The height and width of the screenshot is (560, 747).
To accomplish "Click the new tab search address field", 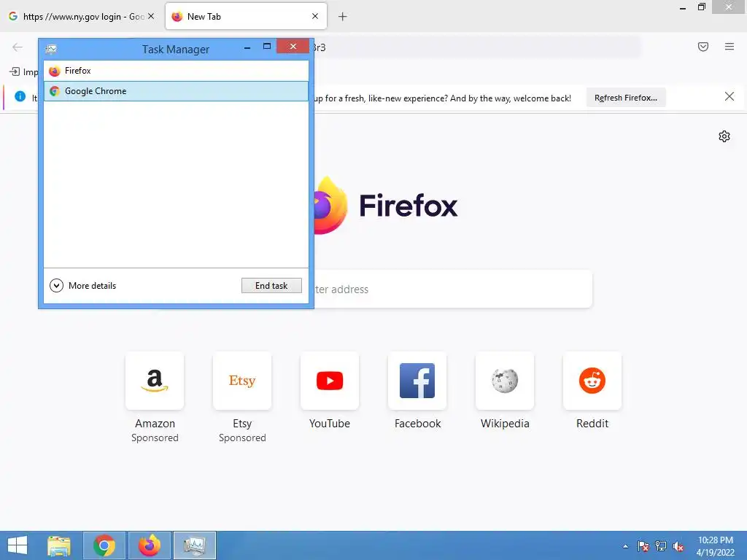I will pos(452,289).
